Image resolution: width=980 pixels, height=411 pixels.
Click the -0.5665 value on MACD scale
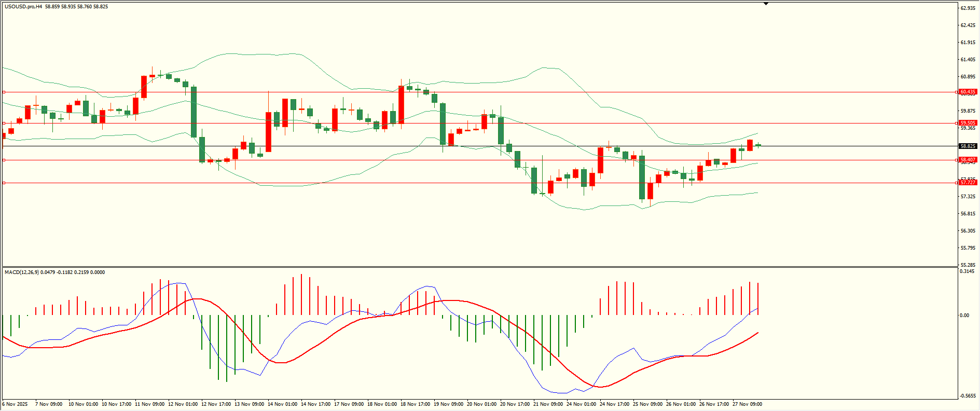point(968,396)
